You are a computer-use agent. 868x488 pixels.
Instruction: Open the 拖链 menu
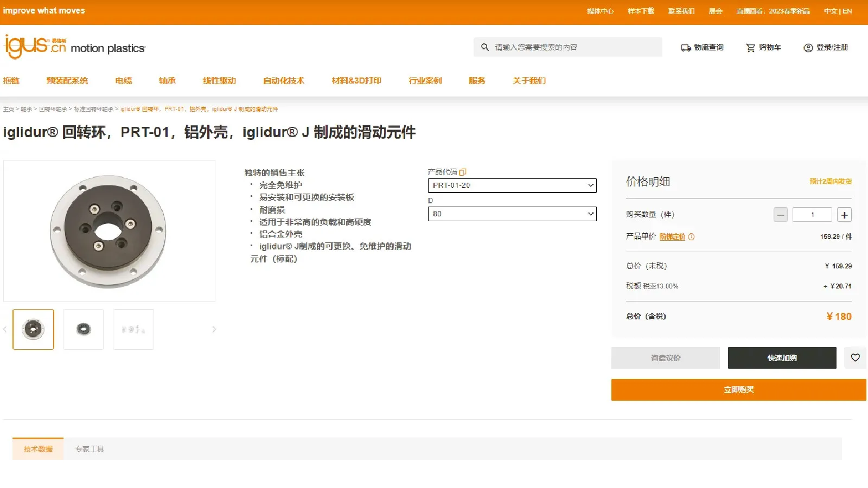[x=11, y=81]
